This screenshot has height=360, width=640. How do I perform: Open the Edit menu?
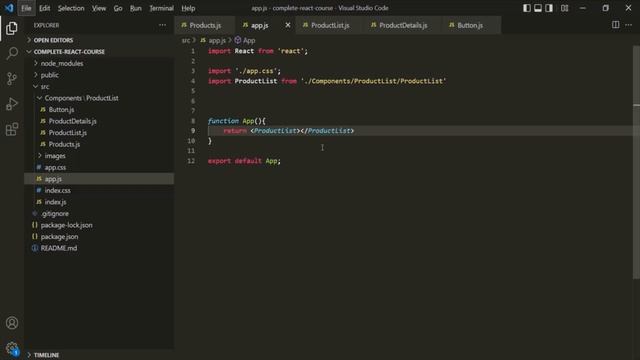44,8
